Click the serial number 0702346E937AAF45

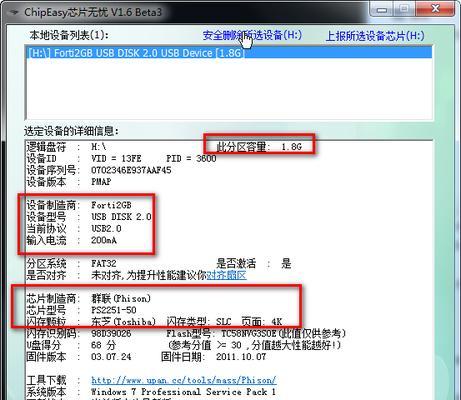pos(131,170)
